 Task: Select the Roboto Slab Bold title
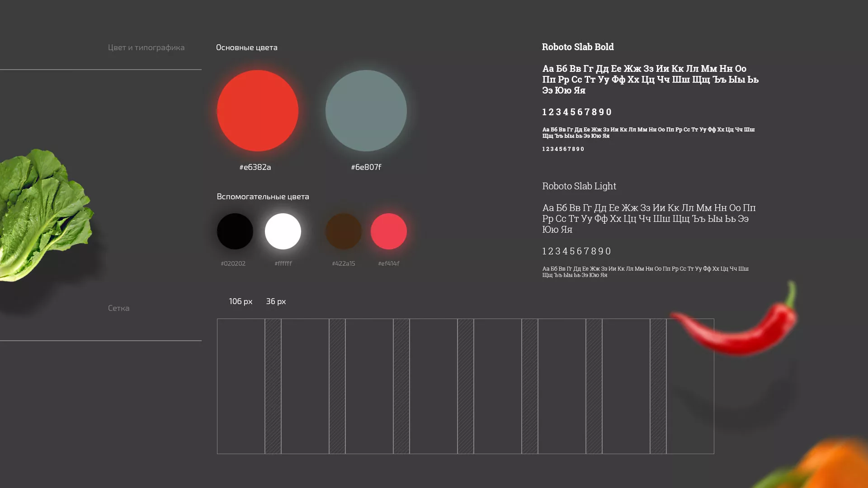577,47
